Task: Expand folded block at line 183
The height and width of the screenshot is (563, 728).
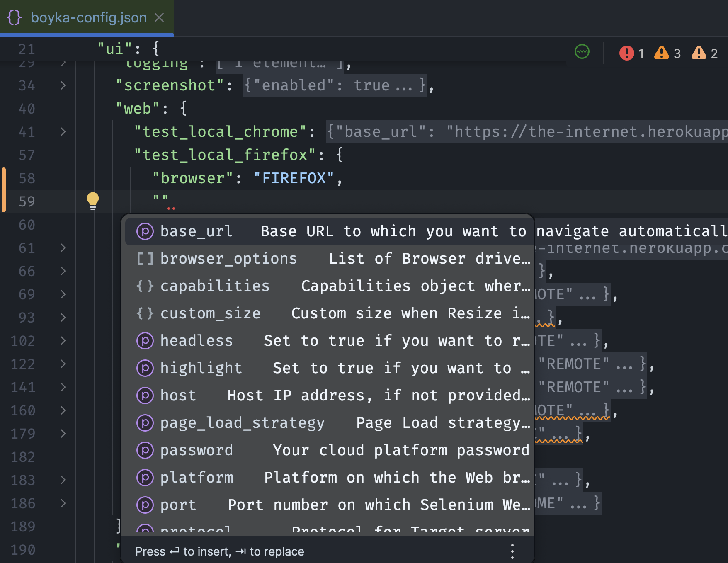Action: tap(63, 480)
